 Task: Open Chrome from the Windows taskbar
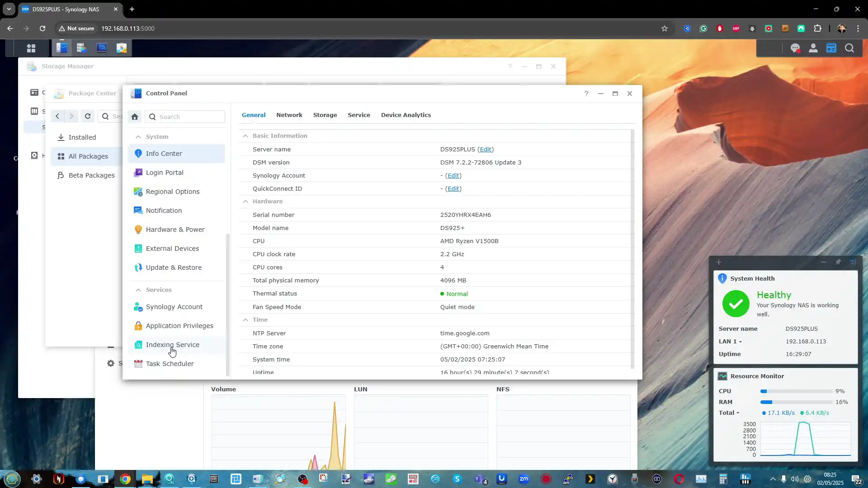125,479
